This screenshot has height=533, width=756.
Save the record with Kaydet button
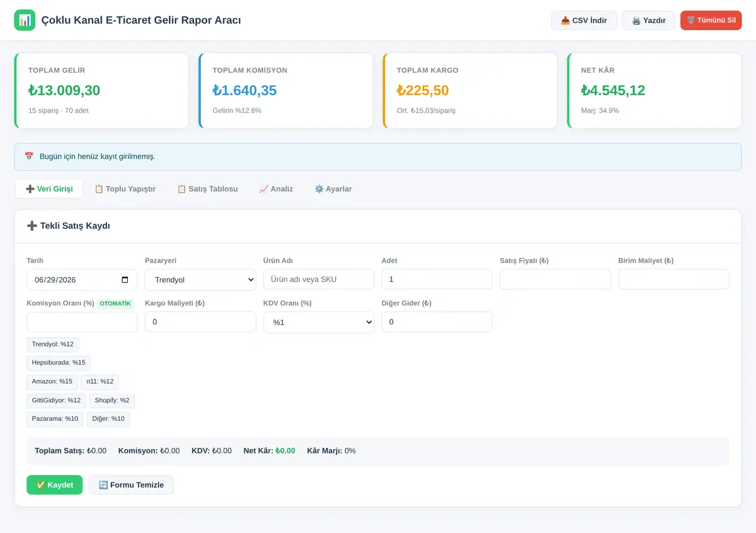pyautogui.click(x=54, y=484)
